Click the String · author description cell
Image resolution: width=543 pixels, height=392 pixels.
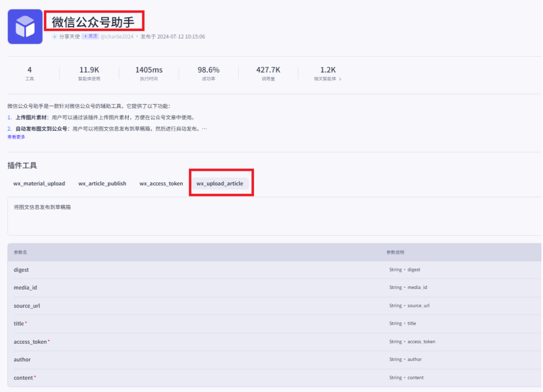click(405, 359)
